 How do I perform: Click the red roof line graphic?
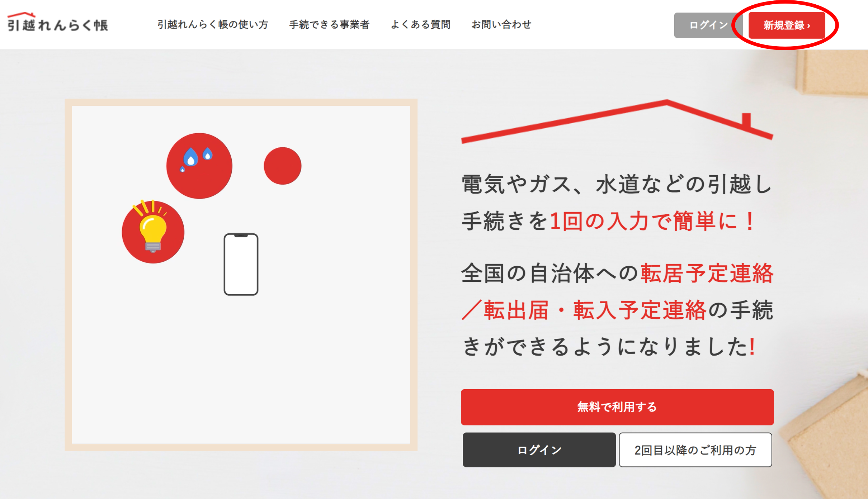[617, 121]
